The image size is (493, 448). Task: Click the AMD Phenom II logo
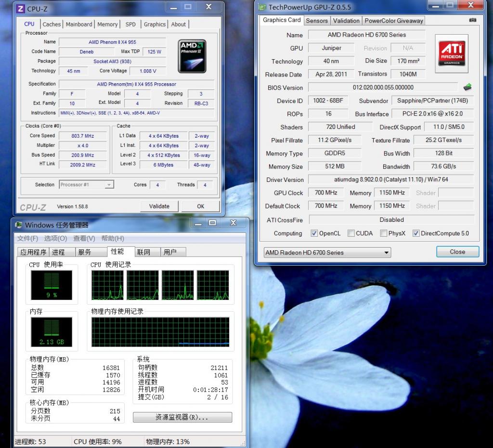click(192, 56)
